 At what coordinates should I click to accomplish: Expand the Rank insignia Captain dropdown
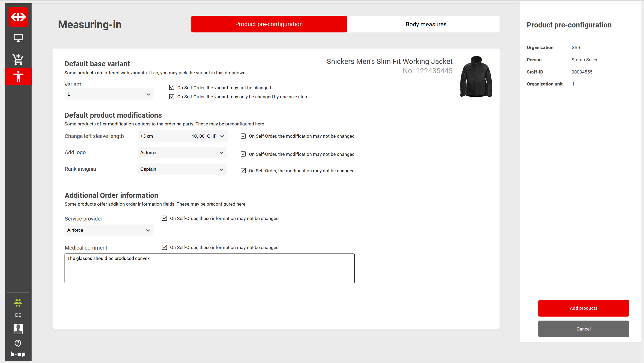coord(182,169)
